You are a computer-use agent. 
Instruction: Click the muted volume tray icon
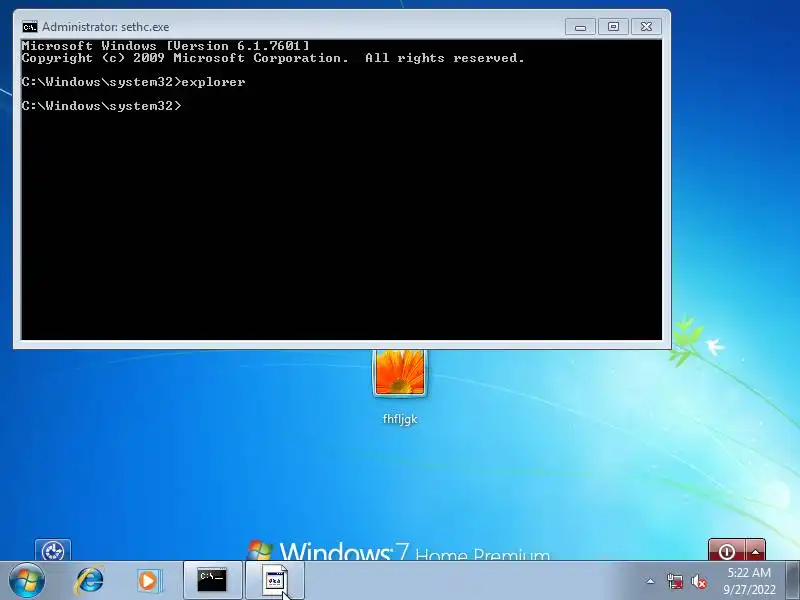point(698,581)
